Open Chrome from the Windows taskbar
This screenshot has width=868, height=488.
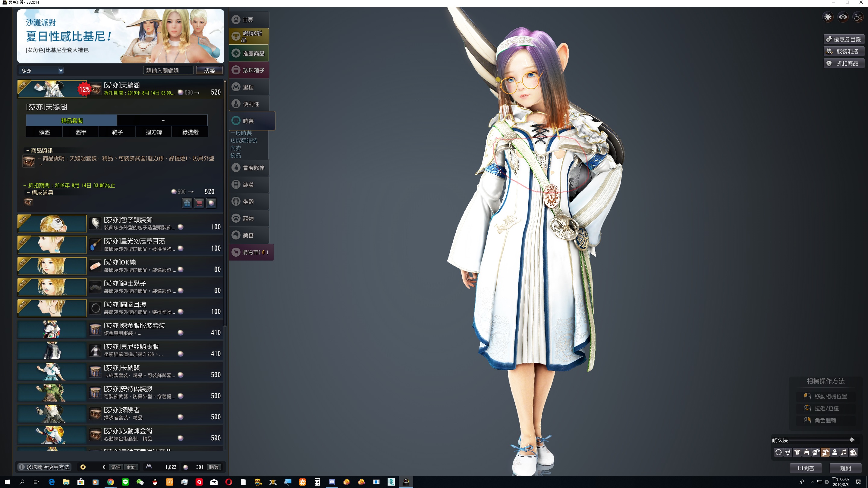[111, 482]
